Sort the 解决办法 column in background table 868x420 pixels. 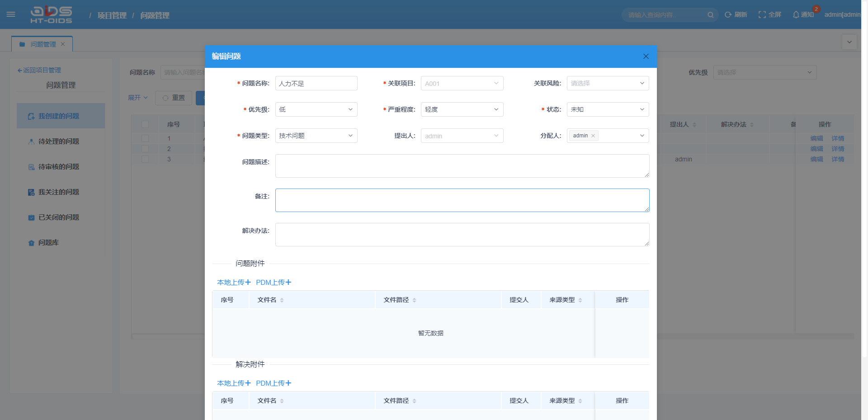(x=752, y=125)
